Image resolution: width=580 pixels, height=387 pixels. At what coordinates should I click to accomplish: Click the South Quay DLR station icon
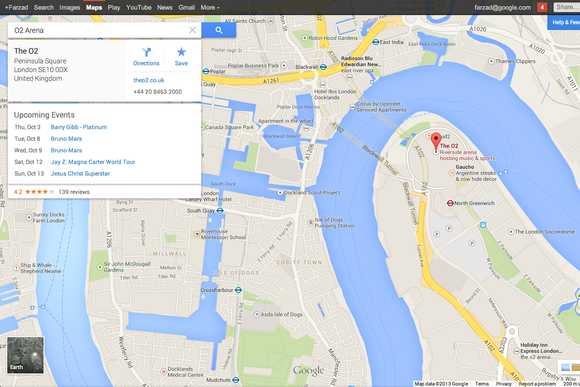pos(220,211)
